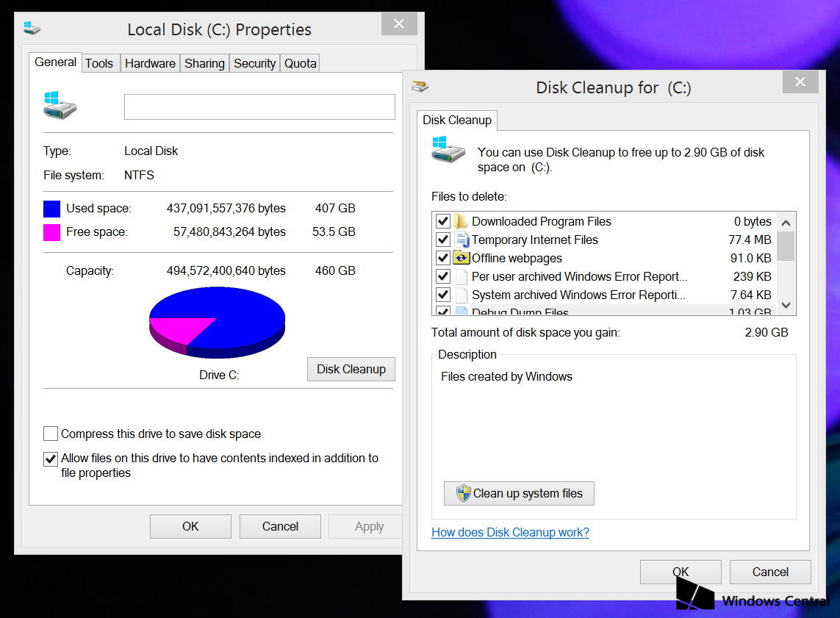Click the Temporary Internet Files icon
This screenshot has height=618, width=840.
click(462, 240)
